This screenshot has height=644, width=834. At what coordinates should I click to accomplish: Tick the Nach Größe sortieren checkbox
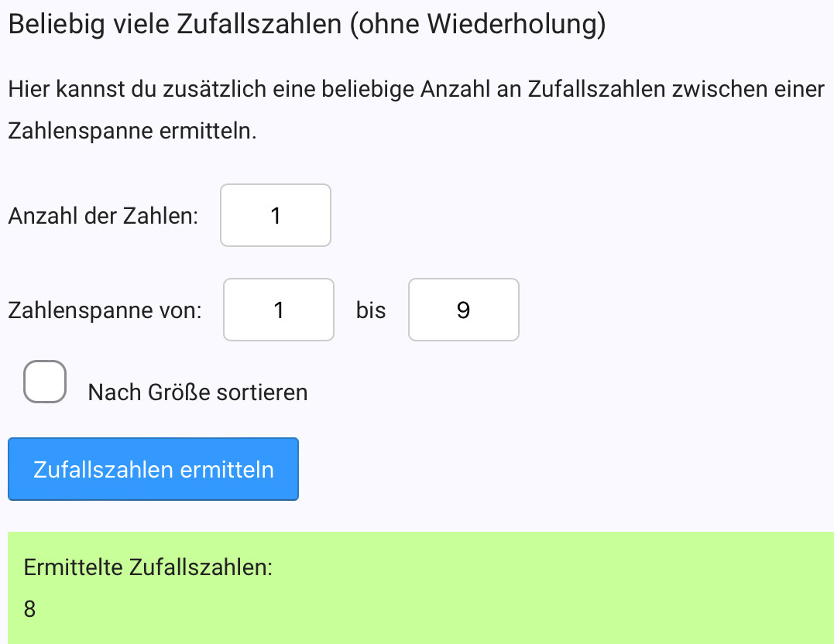click(44, 382)
